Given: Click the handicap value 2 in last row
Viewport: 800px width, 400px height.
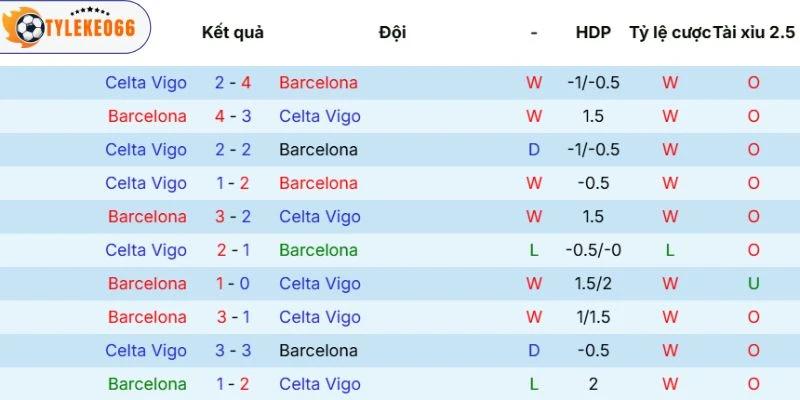Looking at the screenshot, I should [x=593, y=384].
